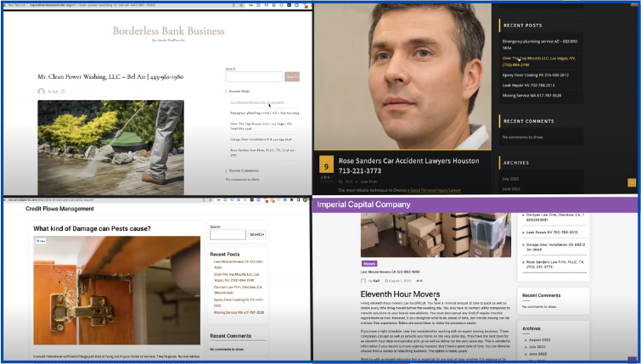This screenshot has width=641, height=364.
Task: Open Moving Service MA in dark Recent Posts
Action: [x=531, y=96]
